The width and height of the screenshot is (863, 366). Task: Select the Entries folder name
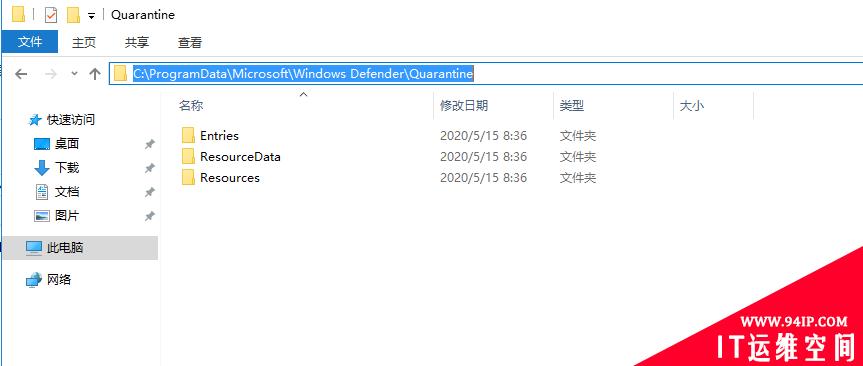[x=219, y=135]
